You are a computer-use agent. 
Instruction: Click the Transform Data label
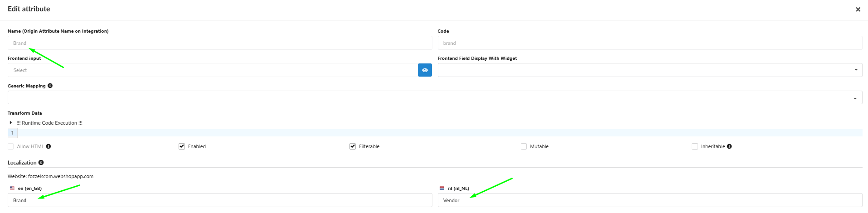[25, 113]
